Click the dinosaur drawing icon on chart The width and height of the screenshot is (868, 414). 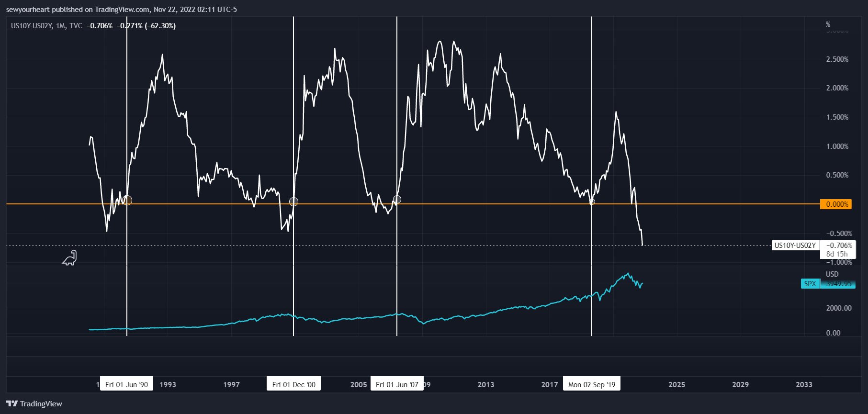70,258
